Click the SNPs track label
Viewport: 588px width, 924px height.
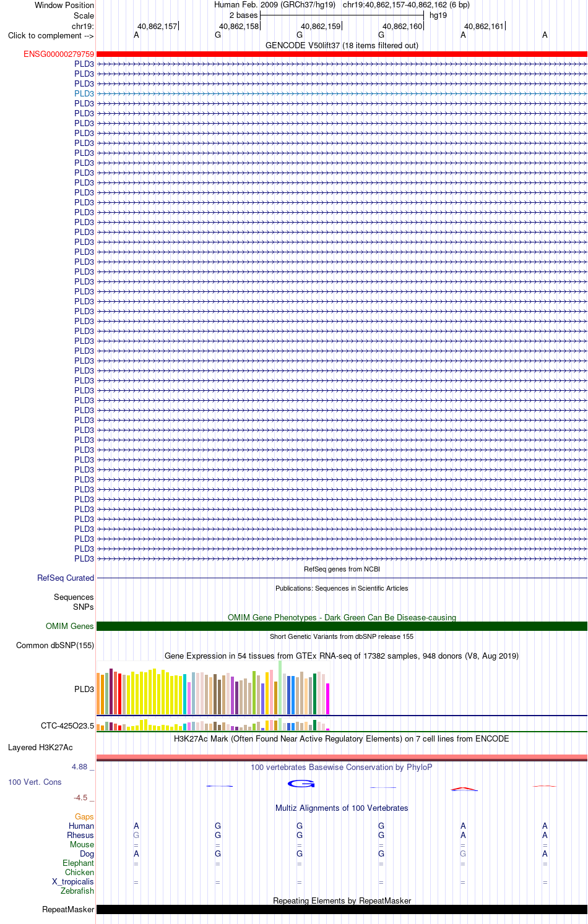(x=83, y=607)
